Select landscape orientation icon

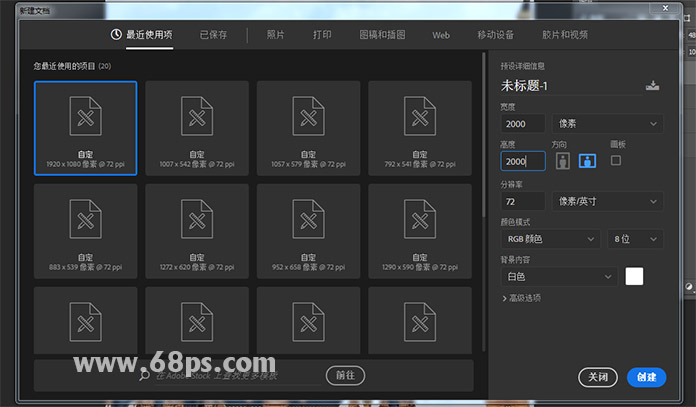pyautogui.click(x=586, y=161)
